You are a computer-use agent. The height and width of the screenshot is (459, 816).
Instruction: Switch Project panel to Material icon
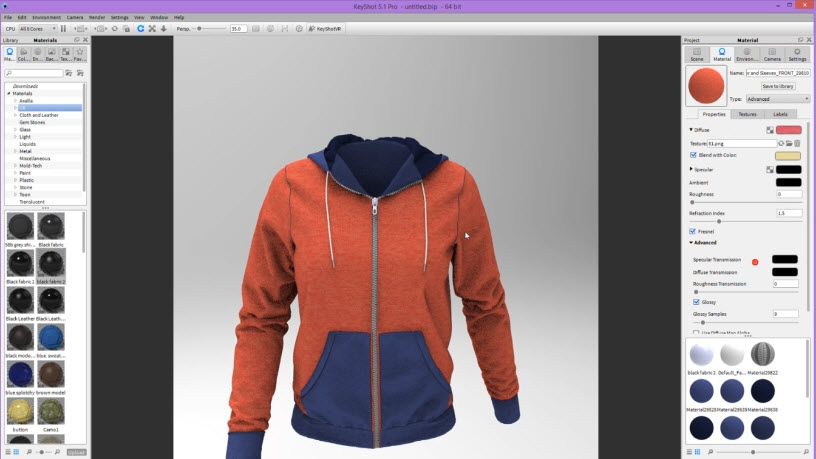click(722, 54)
